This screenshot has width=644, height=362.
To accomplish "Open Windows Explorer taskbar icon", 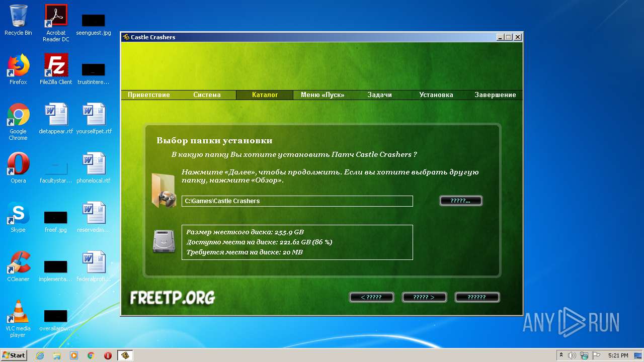I will coord(57,355).
